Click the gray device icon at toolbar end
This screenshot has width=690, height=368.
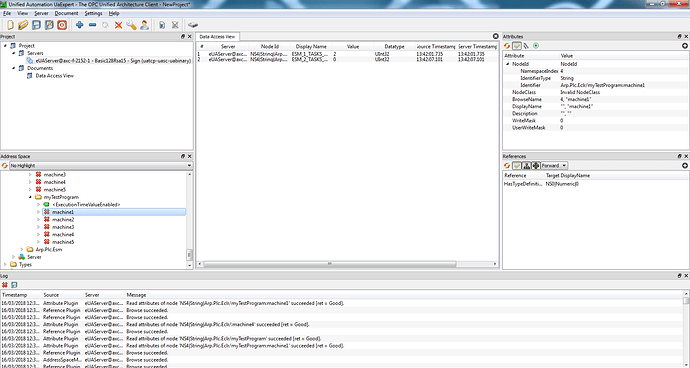(x=193, y=25)
